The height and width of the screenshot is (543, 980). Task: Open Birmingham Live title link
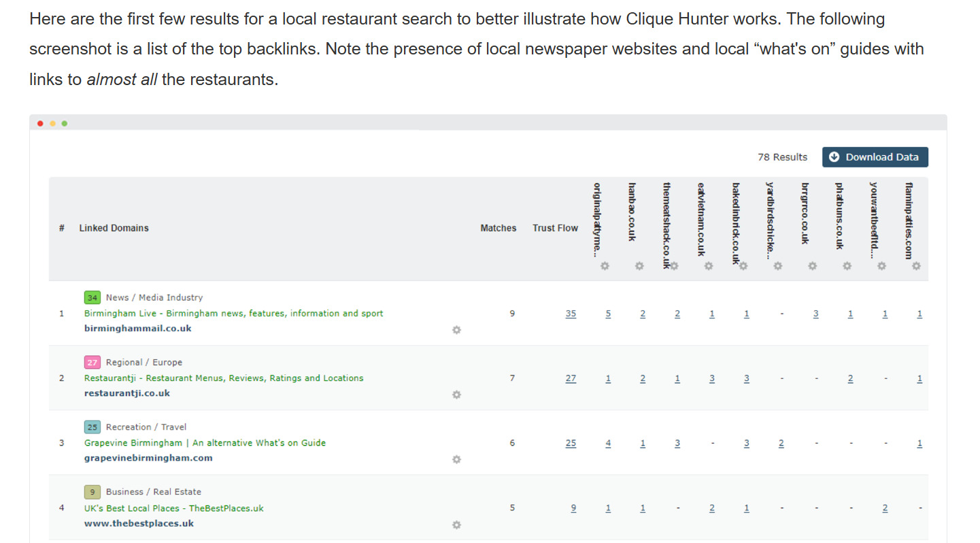[233, 314]
